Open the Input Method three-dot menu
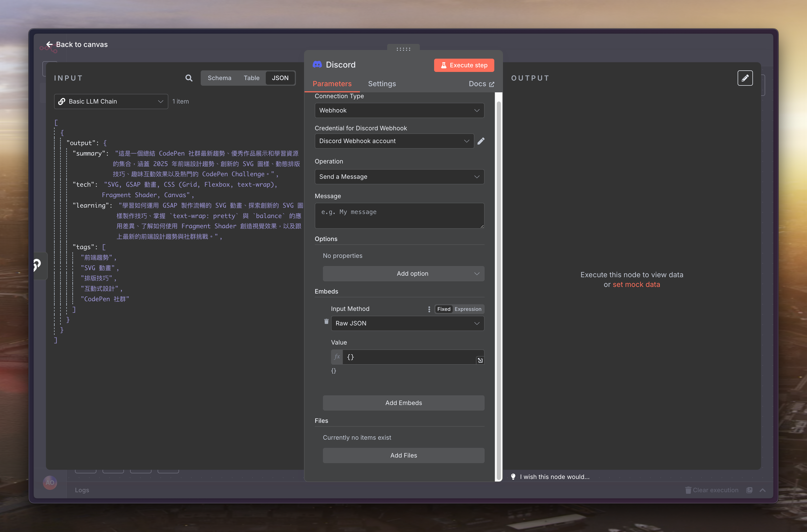Image resolution: width=807 pixels, height=532 pixels. pos(429,309)
